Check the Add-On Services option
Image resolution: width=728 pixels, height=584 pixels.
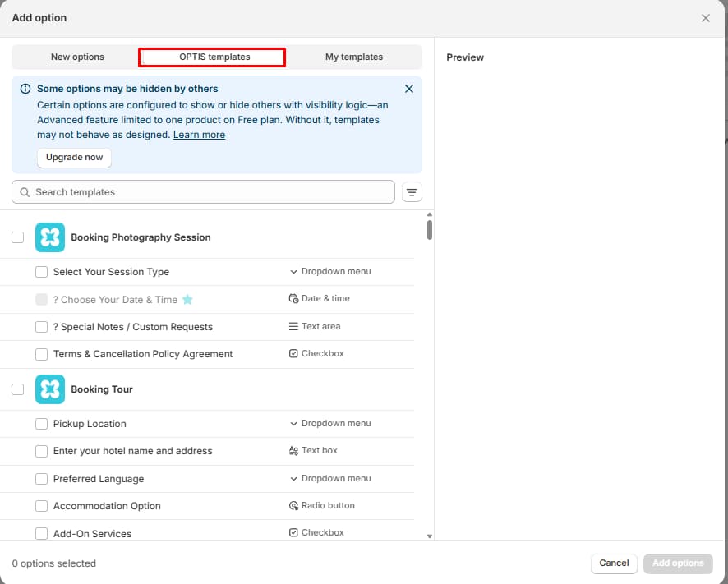pos(41,533)
